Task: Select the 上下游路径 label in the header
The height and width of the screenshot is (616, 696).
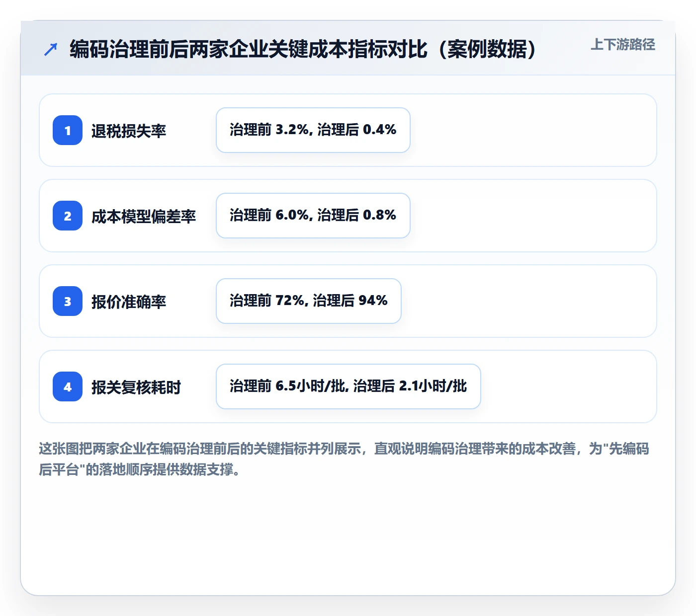Action: (623, 45)
